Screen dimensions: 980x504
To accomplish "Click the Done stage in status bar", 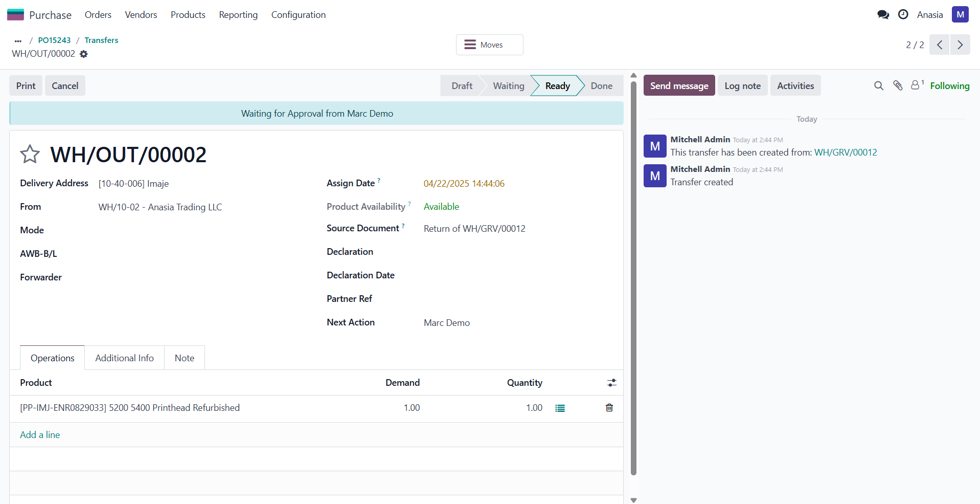I will pos(601,86).
